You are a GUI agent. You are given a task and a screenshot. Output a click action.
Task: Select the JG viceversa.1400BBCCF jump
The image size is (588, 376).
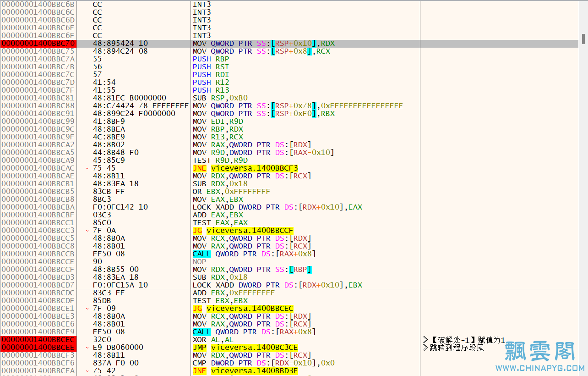coord(243,231)
